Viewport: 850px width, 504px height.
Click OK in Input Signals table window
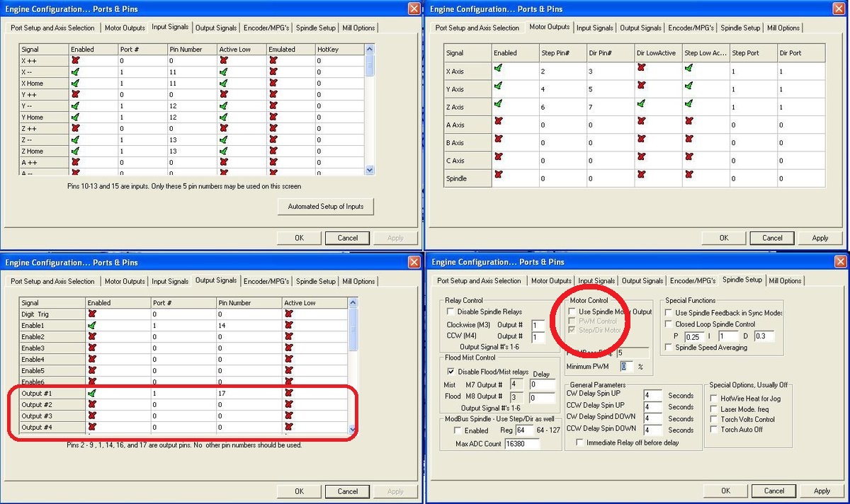point(299,238)
